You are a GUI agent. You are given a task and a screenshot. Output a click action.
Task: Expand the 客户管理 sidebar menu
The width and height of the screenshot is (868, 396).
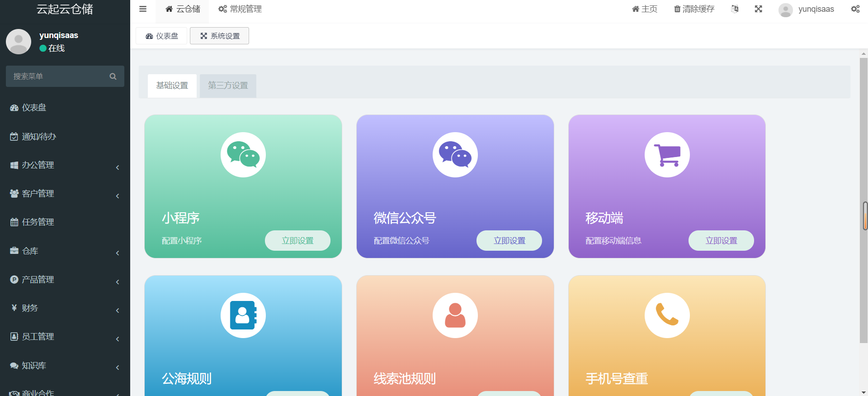pyautogui.click(x=65, y=194)
